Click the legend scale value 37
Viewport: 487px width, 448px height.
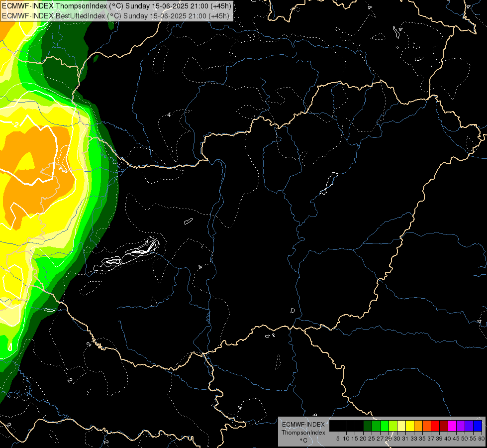point(430,439)
